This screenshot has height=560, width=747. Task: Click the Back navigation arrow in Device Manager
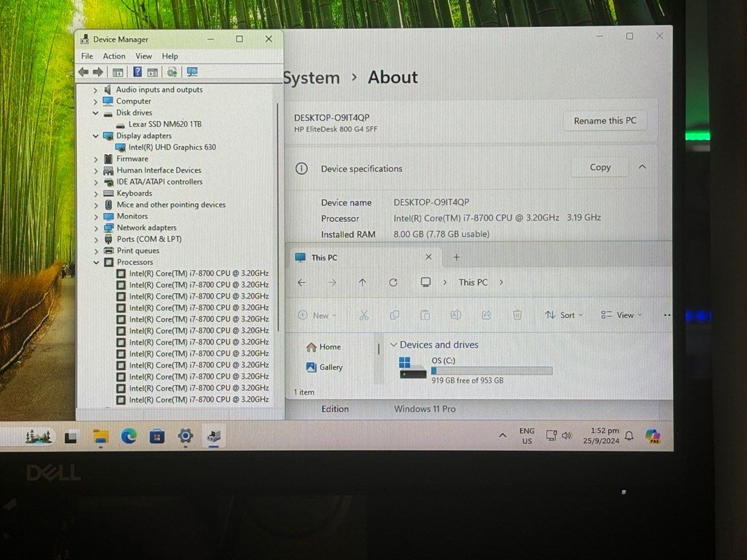[x=83, y=72]
